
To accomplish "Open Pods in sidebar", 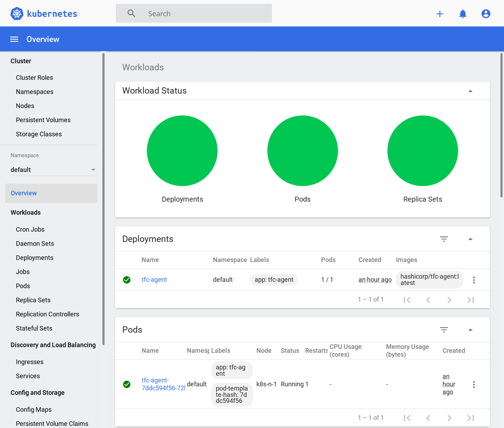I will coord(23,286).
